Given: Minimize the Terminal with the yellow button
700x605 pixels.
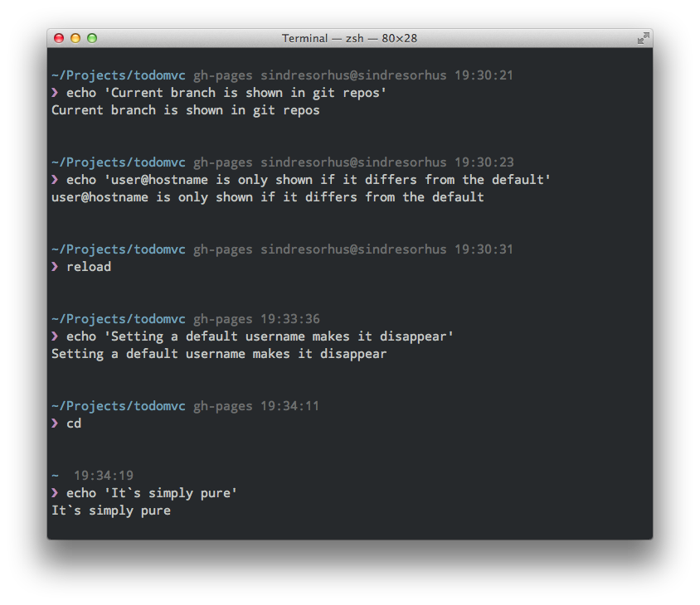Looking at the screenshot, I should (x=75, y=38).
